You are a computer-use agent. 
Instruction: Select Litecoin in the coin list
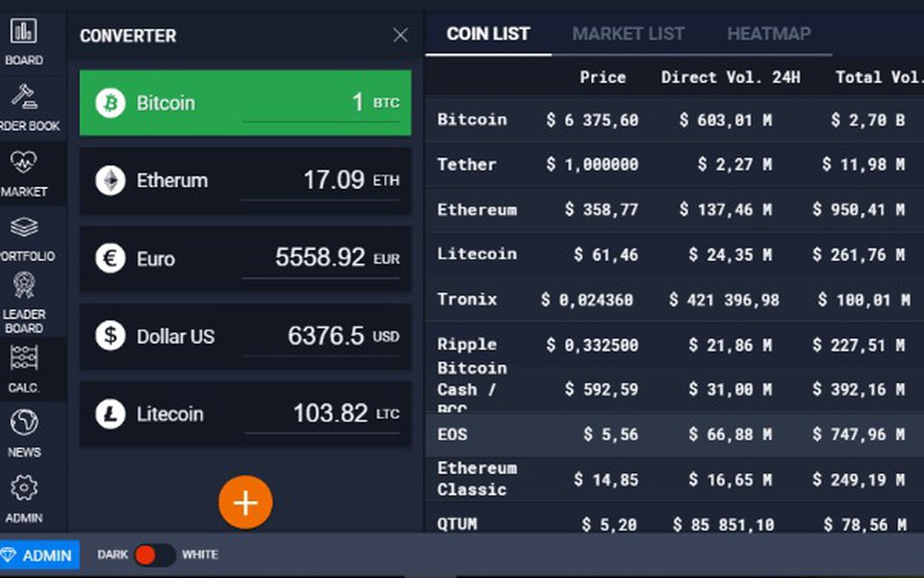point(476,254)
